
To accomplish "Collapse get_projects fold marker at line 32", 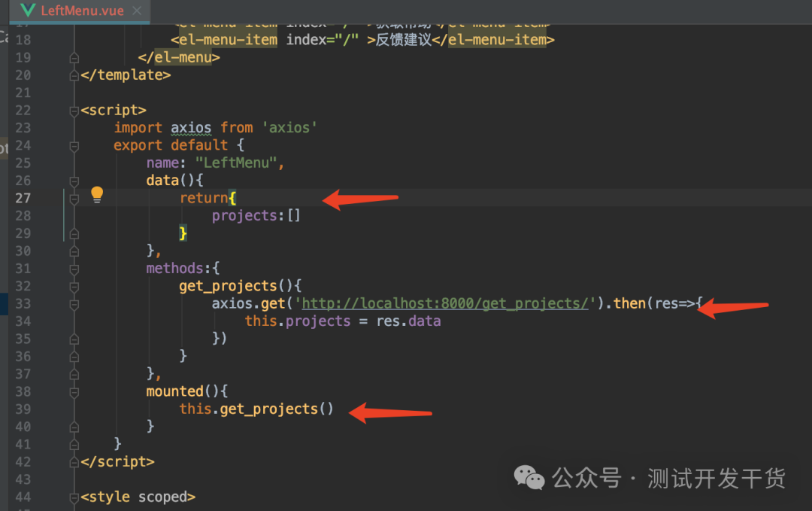I will tap(74, 287).
